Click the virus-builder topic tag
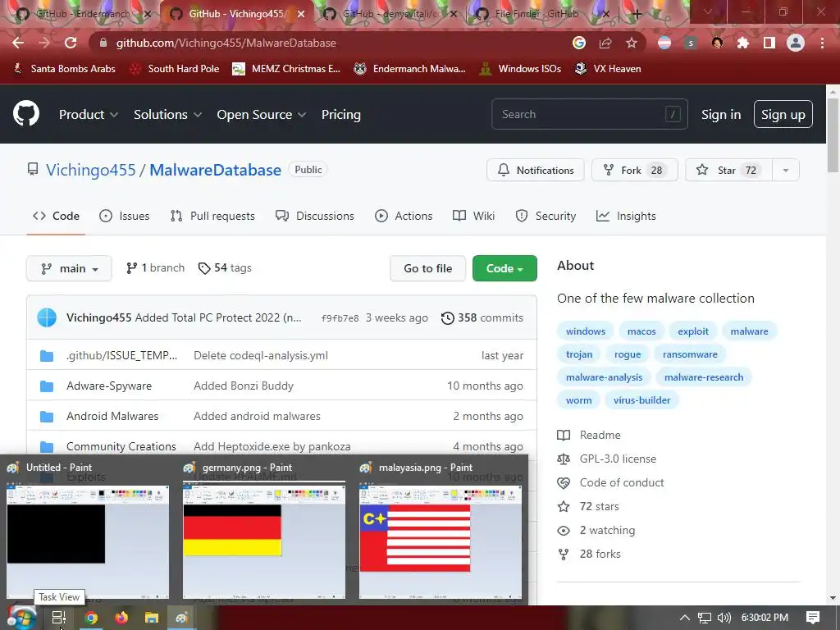Viewport: 840px width, 630px height. click(x=641, y=400)
